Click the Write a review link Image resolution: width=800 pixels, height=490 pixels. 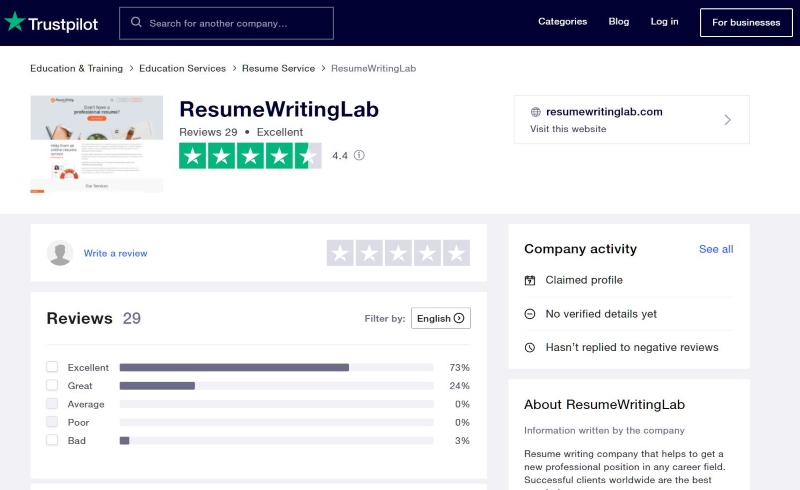115,253
